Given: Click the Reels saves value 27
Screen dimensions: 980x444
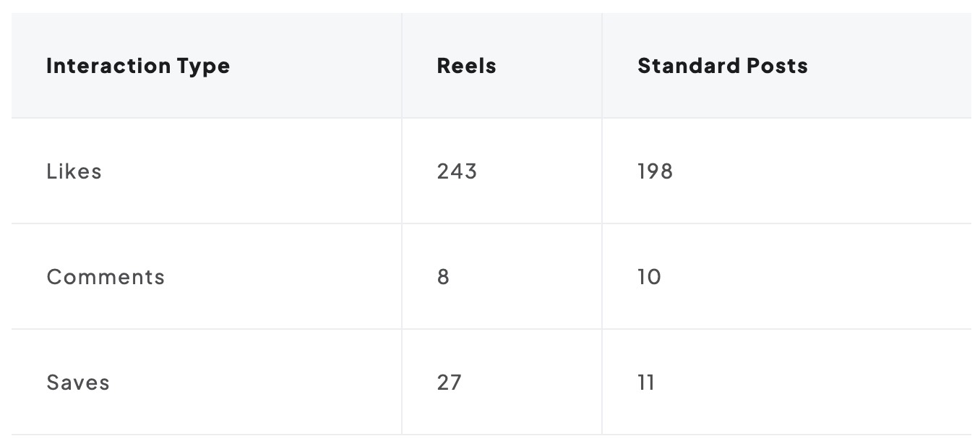Looking at the screenshot, I should pos(449,383).
